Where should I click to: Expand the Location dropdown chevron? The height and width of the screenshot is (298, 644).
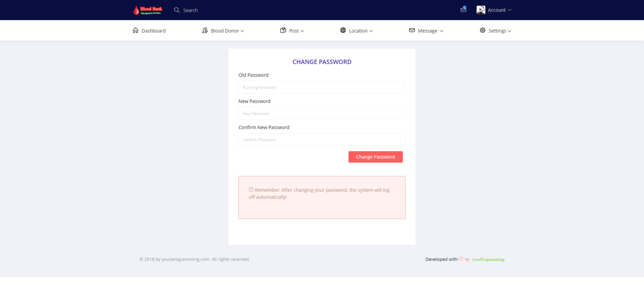[x=371, y=31]
